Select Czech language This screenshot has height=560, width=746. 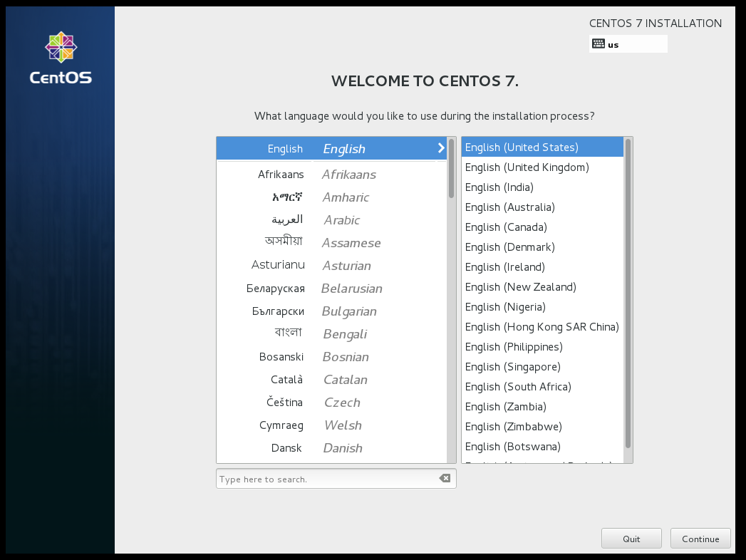pyautogui.click(x=331, y=403)
